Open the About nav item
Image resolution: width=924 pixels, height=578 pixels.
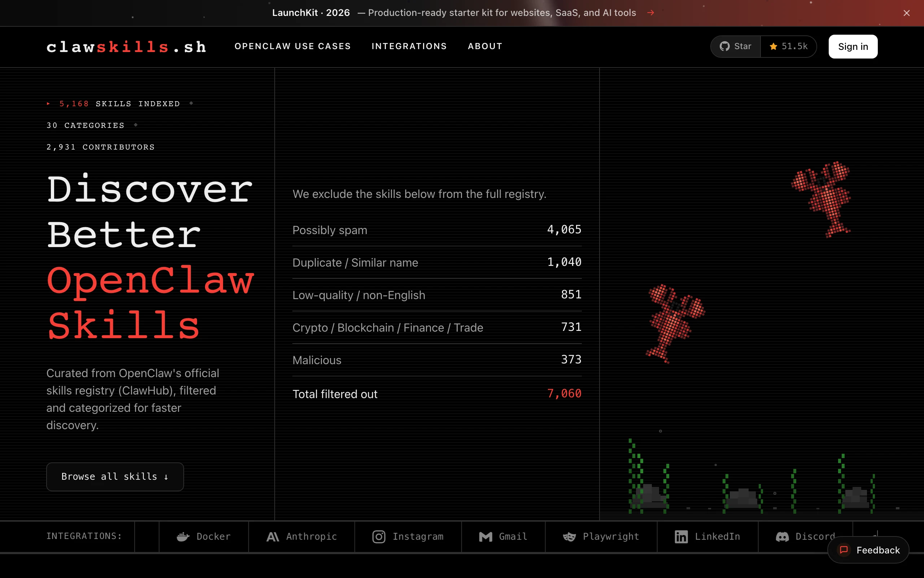(x=485, y=46)
